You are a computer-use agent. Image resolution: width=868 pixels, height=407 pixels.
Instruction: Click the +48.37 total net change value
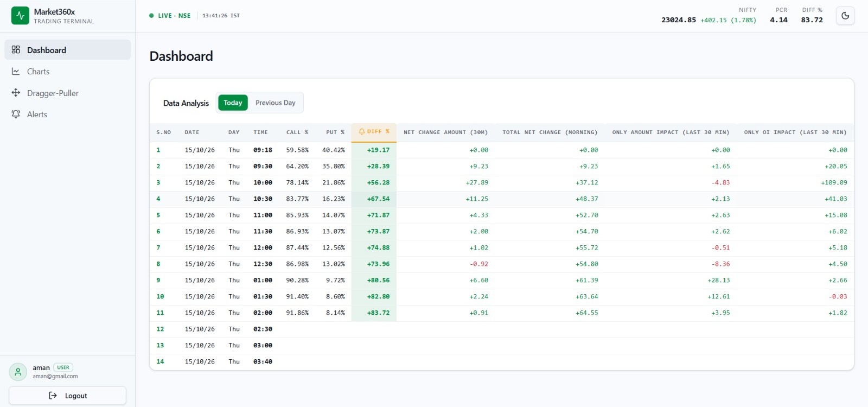(x=587, y=199)
